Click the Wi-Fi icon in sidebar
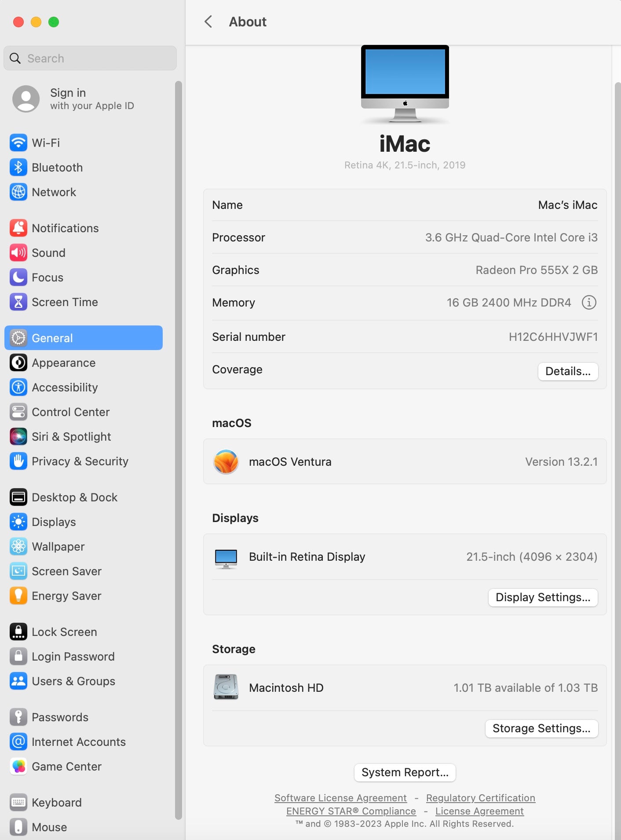 click(18, 142)
